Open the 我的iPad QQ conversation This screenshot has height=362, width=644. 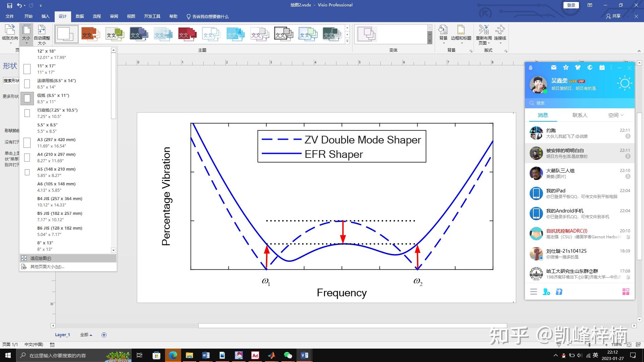point(580,193)
